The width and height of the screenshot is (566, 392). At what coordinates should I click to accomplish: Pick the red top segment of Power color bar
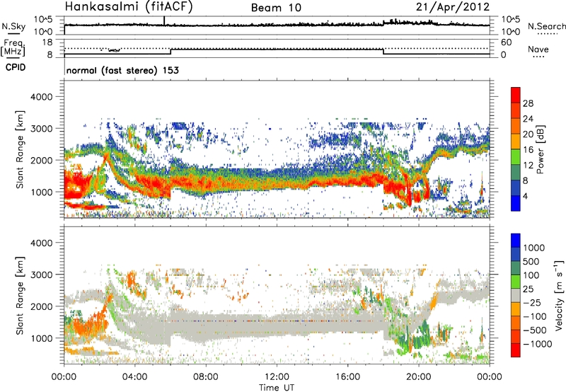click(516, 96)
